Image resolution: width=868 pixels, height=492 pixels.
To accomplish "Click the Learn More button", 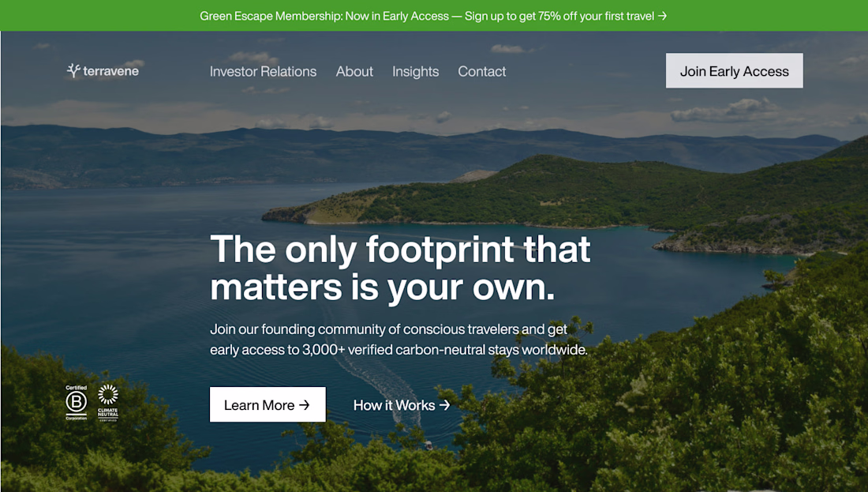I will tap(268, 404).
